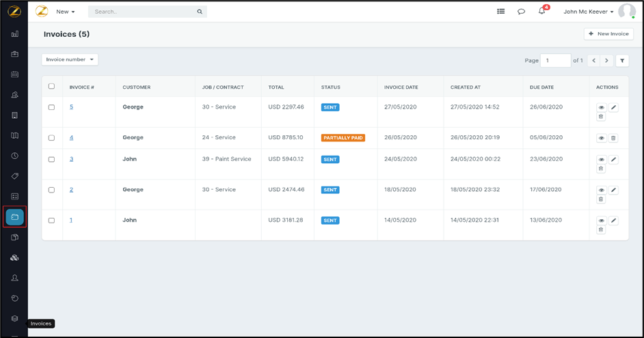Select the checkbox for invoice 1
The height and width of the screenshot is (338, 644).
point(51,221)
